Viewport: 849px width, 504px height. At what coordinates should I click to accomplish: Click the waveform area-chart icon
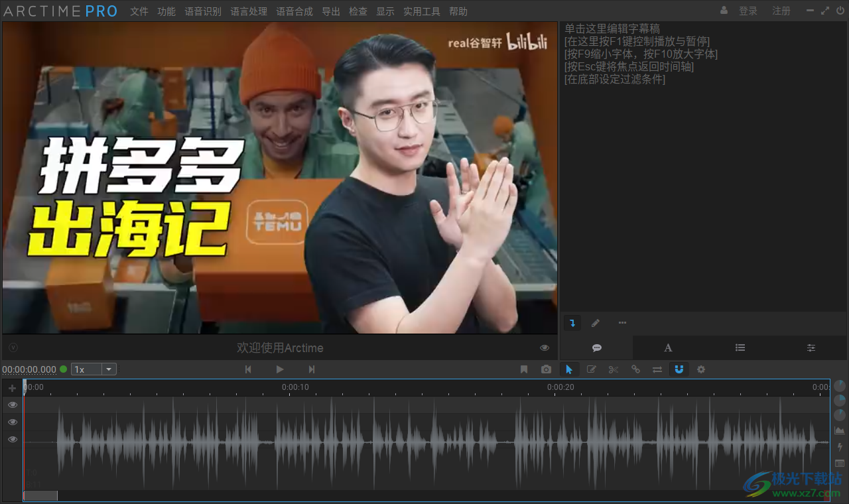[x=840, y=431]
